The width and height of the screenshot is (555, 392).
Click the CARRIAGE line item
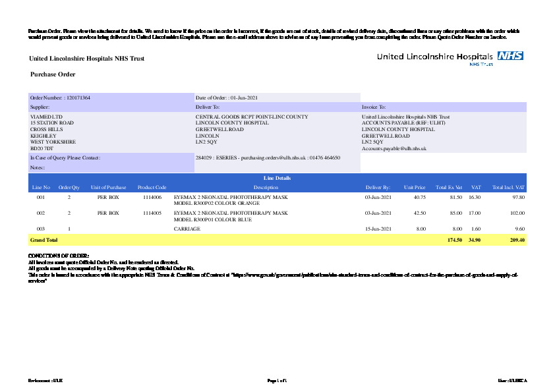click(187, 228)
